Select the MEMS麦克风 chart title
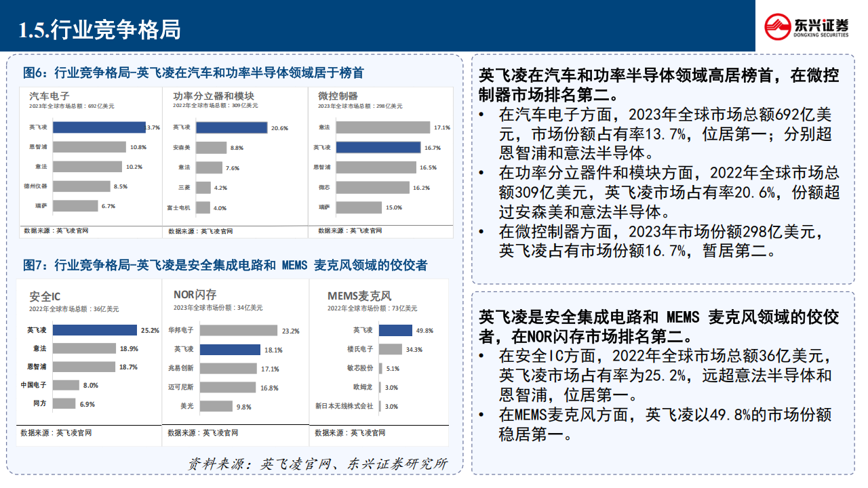Screen dimensions: 868x488 coord(359,296)
